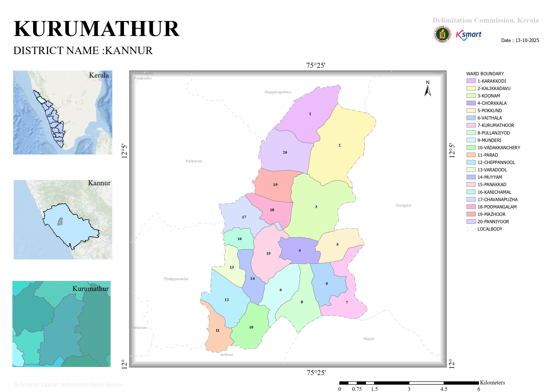Select ward 8 on the map

[x=302, y=302]
